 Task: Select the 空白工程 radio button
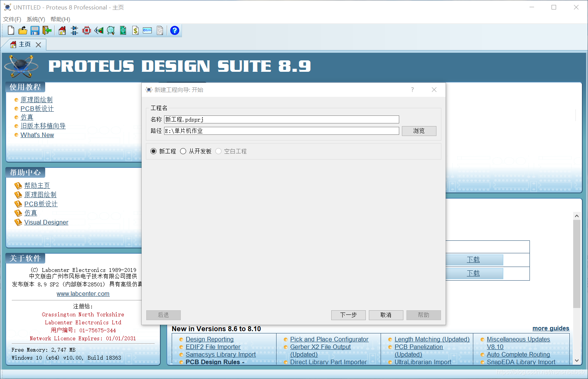click(x=218, y=151)
